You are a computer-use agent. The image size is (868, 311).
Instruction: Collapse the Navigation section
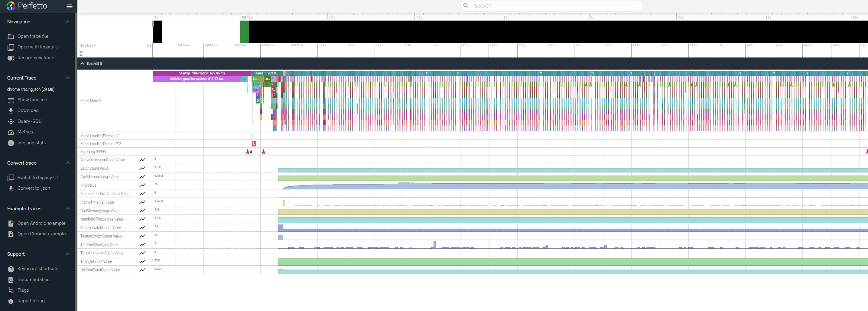point(68,21)
